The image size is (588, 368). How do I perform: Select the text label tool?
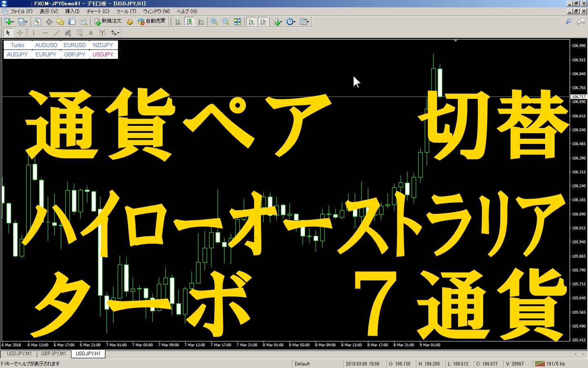click(x=102, y=33)
